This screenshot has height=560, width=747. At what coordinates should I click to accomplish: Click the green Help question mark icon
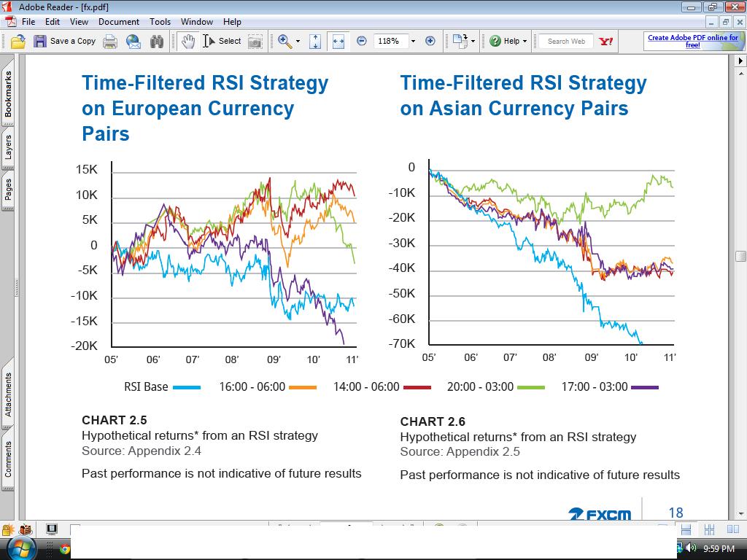click(x=495, y=42)
